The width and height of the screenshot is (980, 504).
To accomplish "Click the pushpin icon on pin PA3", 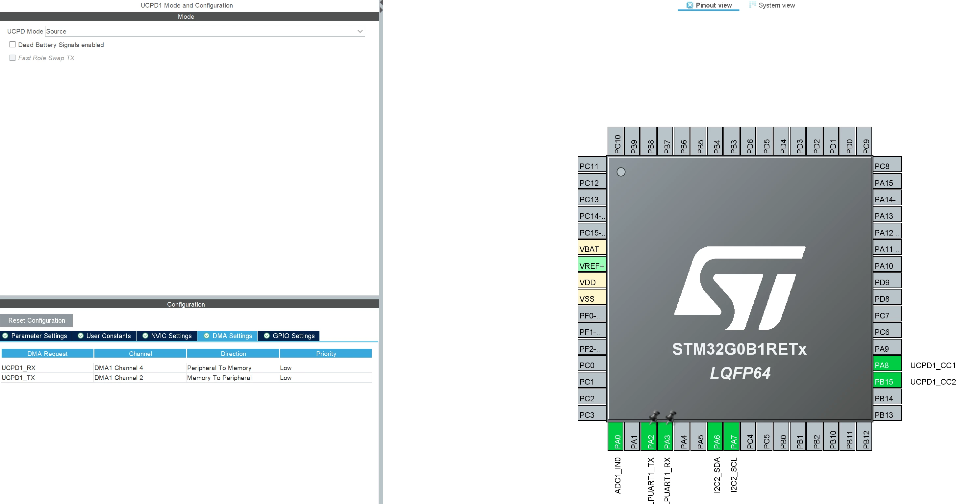I will [671, 416].
